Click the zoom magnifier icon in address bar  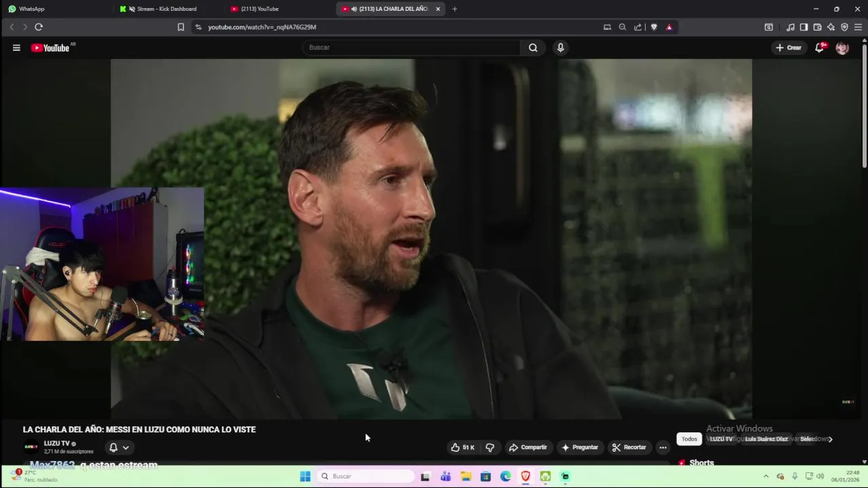tap(623, 27)
